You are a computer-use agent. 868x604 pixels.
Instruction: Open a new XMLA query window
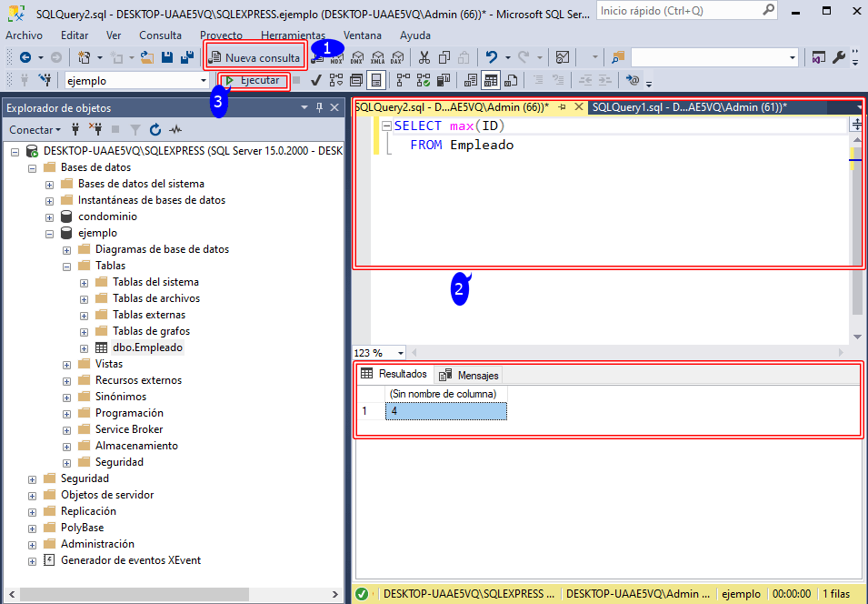point(377,56)
